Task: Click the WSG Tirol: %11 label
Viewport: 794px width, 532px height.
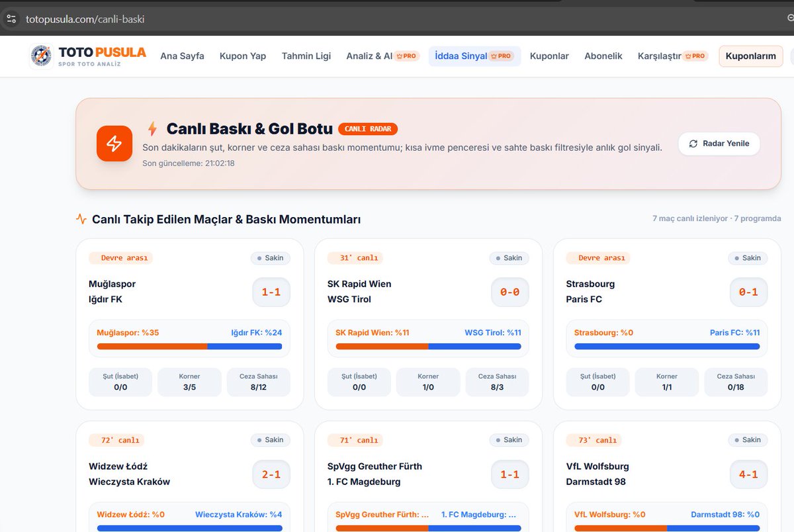Action: [x=493, y=333]
